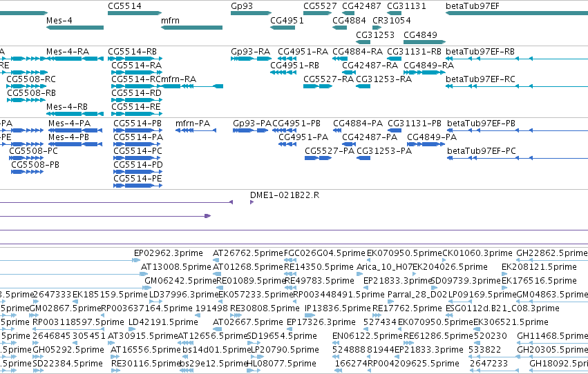
Task: Click the CG4884 gene label
Action: click(349, 20)
